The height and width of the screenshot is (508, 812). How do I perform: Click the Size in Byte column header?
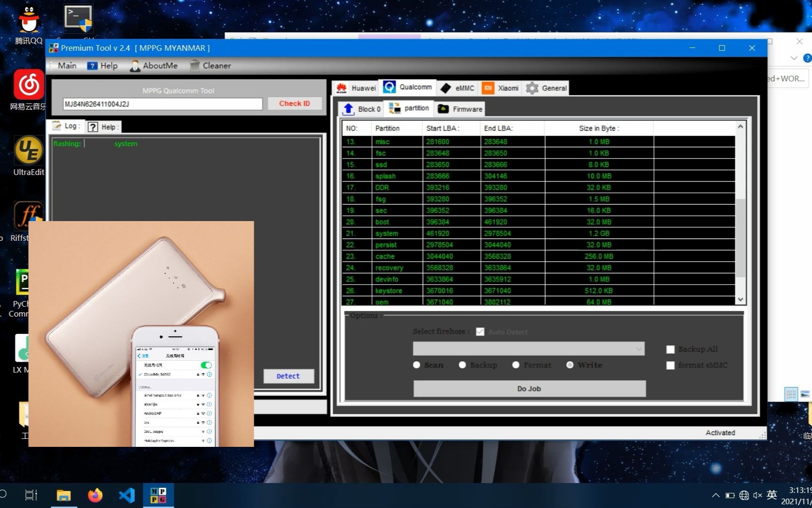coord(599,128)
